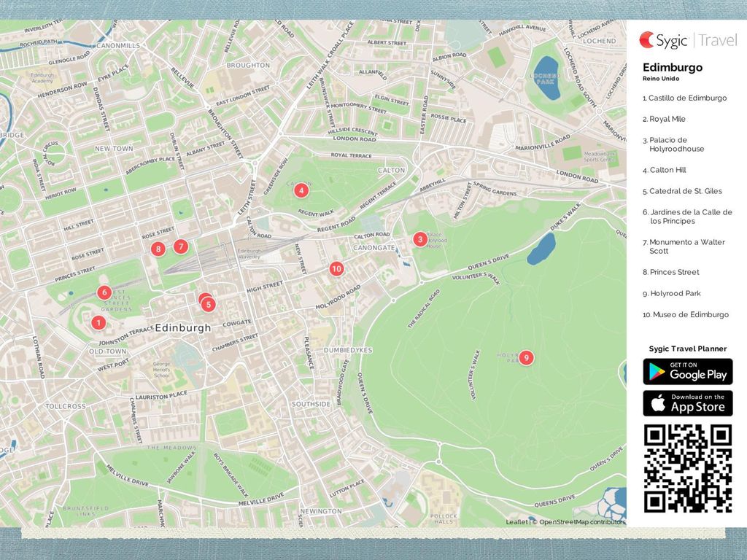Click the 'HIGH STREET' street label
The image size is (747, 560).
pyautogui.click(x=265, y=287)
